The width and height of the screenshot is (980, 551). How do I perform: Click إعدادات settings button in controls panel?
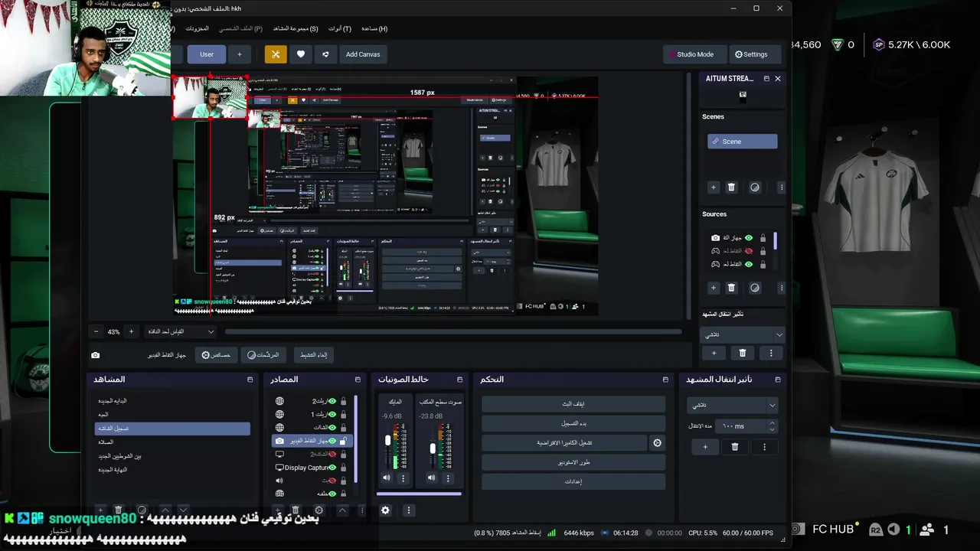click(573, 482)
